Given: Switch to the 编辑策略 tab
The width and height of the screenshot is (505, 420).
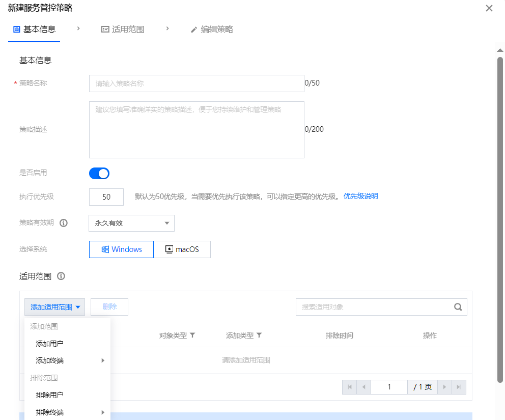Looking at the screenshot, I should click(212, 30).
